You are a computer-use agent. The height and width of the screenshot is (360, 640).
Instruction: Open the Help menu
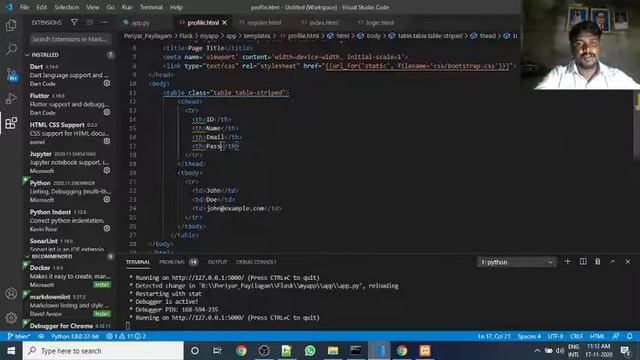(176, 7)
